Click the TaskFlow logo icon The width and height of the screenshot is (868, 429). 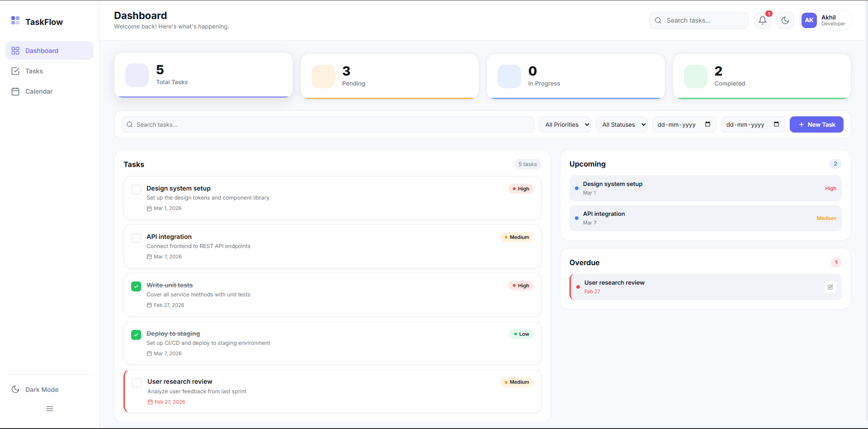click(x=15, y=20)
